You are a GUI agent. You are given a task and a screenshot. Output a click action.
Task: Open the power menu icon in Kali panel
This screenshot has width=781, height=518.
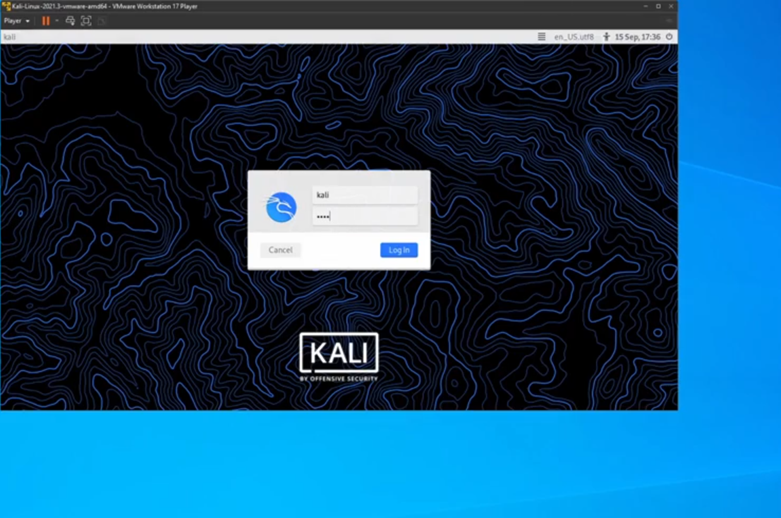pos(669,37)
